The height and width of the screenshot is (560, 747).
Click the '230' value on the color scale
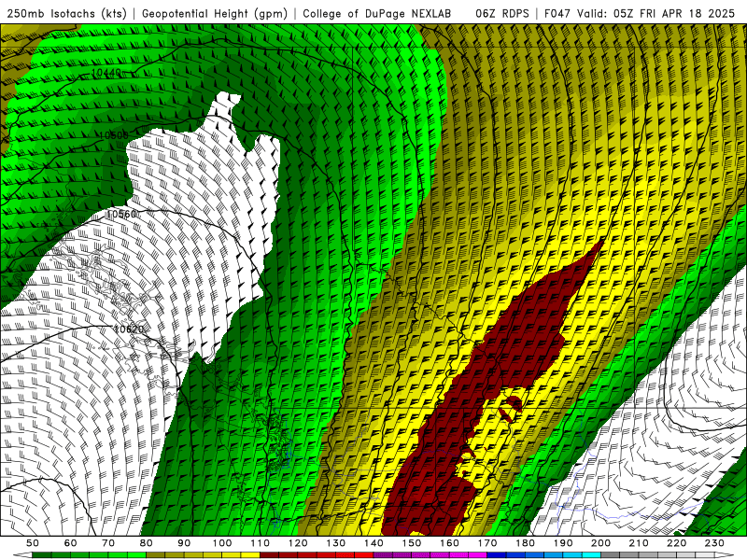(x=715, y=543)
